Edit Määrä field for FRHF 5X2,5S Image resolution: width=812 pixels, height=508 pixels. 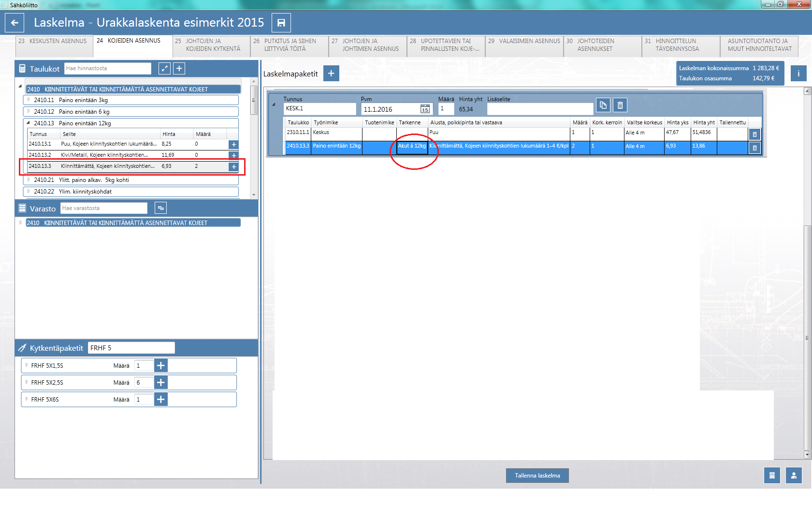click(x=144, y=383)
